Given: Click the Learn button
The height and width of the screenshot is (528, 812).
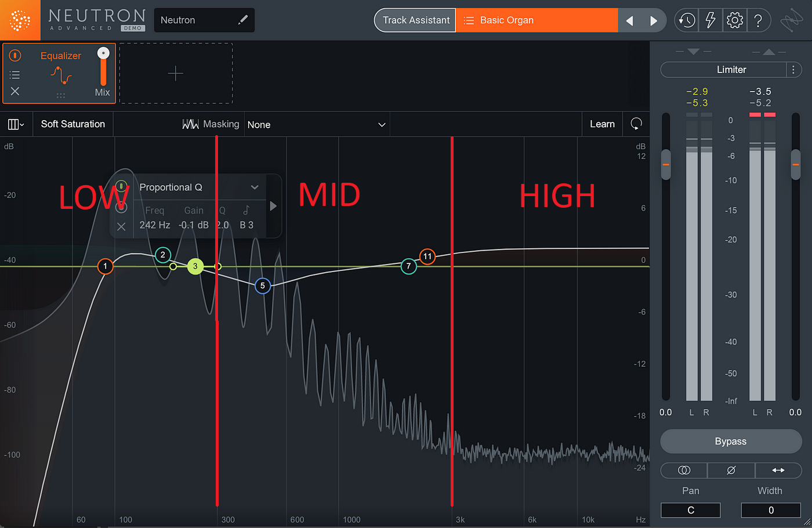Looking at the screenshot, I should [602, 124].
